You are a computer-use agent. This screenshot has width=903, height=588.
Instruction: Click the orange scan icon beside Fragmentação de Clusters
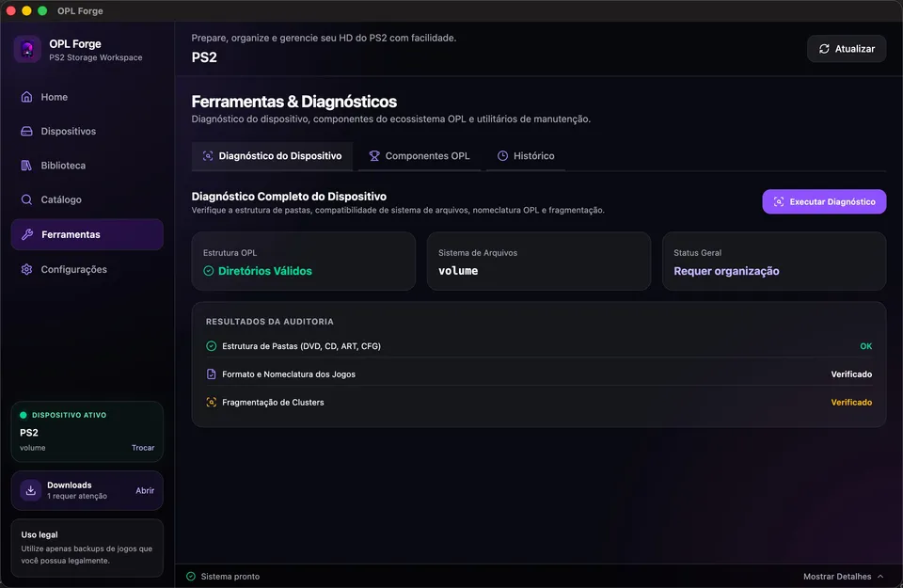212,403
